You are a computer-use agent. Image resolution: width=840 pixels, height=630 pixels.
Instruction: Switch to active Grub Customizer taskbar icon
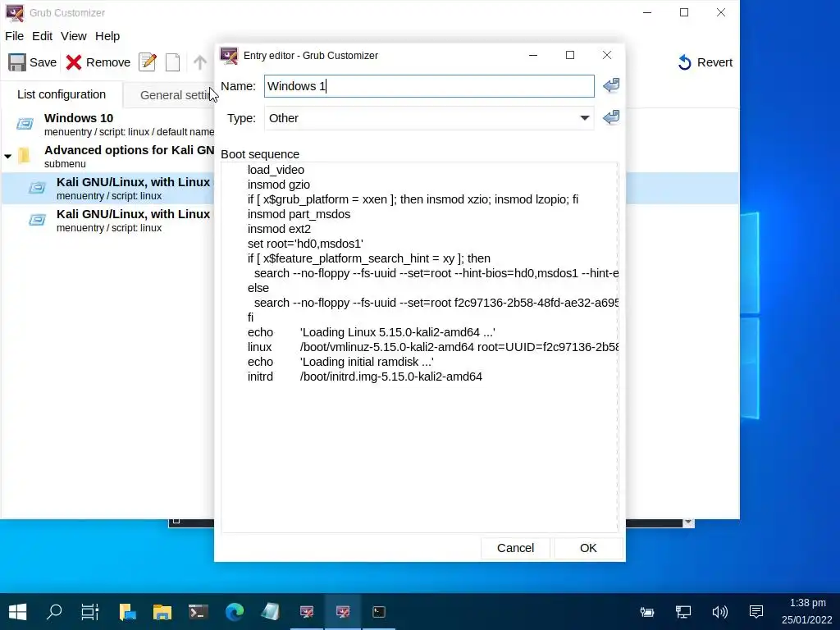343,612
